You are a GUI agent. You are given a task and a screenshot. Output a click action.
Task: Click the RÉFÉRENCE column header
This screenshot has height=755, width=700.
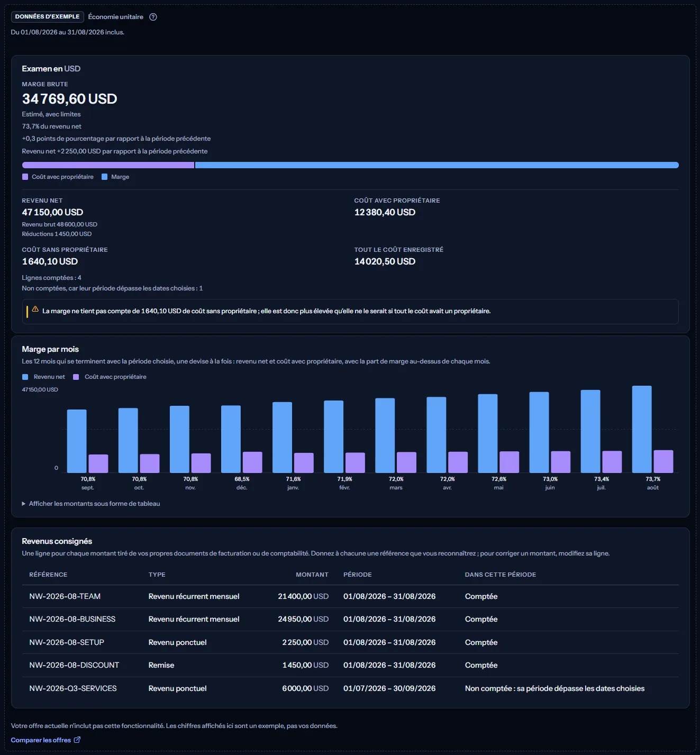coord(48,575)
